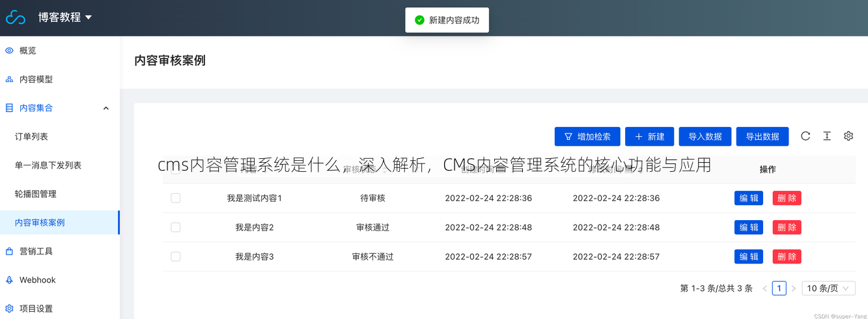Edit the 我是测试内容1 row
The width and height of the screenshot is (868, 319).
[749, 198]
